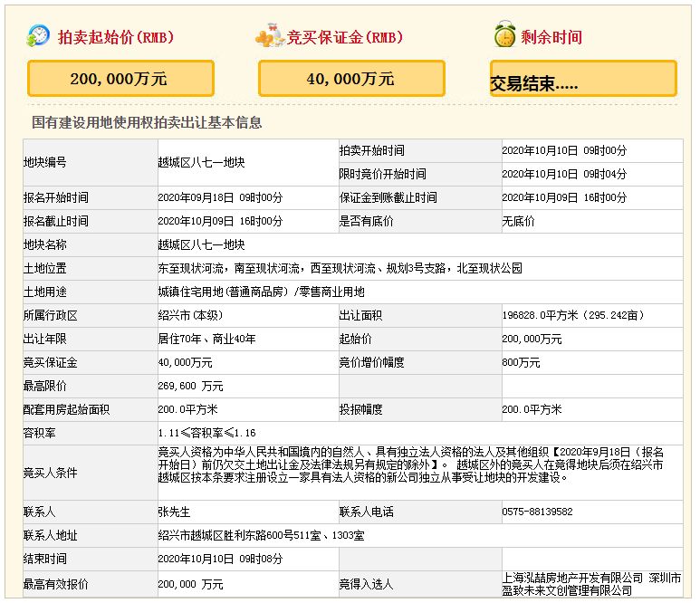Click the 40,000万元 value in the table
This screenshot has width=700, height=603.
tap(186, 363)
